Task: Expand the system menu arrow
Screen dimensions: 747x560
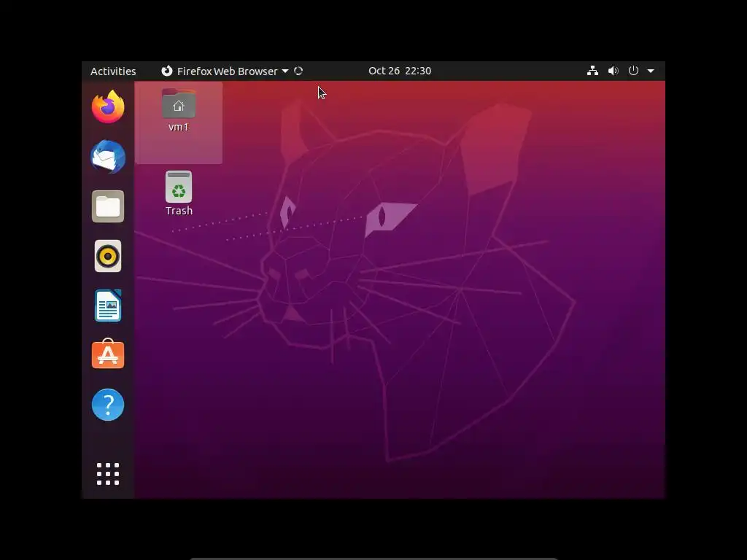Action: click(651, 71)
